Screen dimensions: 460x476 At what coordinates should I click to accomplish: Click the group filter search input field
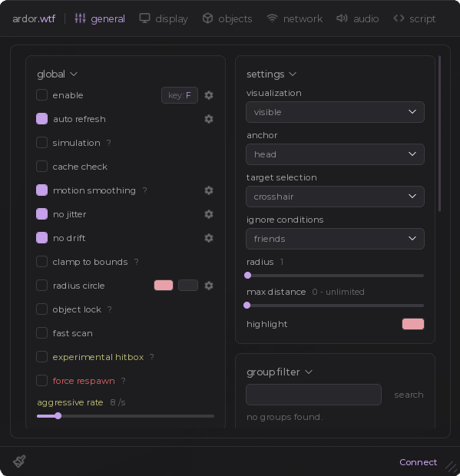tap(313, 395)
